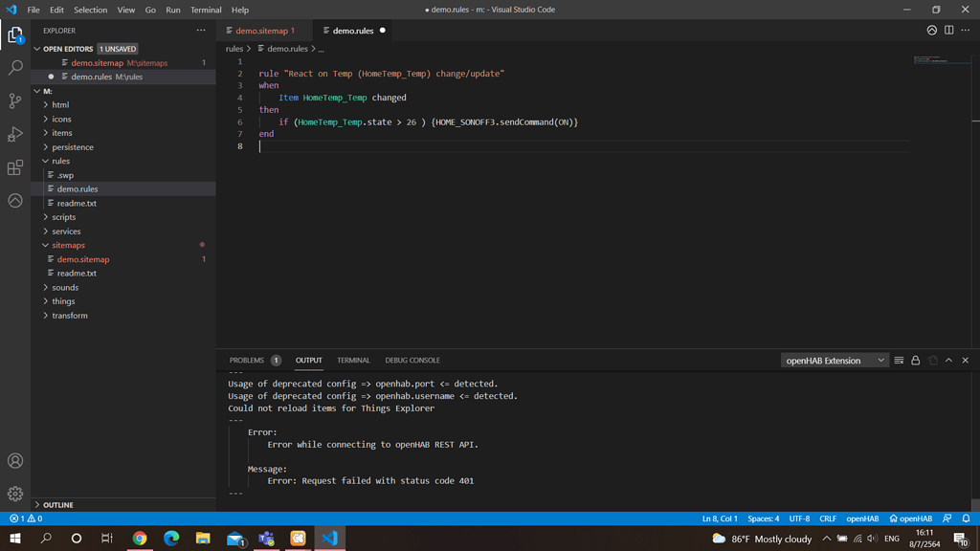The image size is (980, 551).
Task: Open the Run and Debug view
Action: point(14,134)
